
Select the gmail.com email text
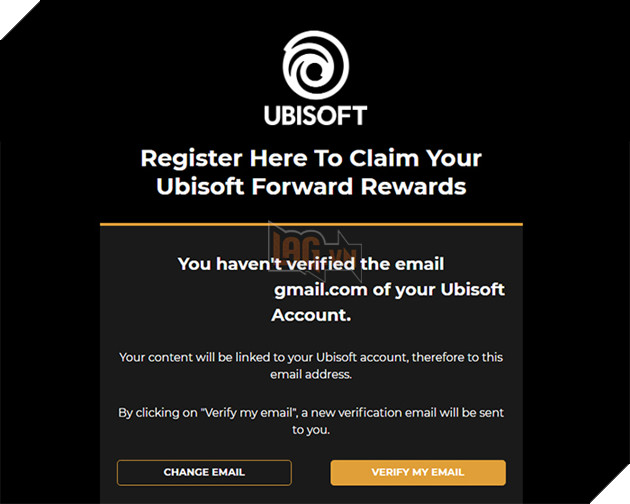(x=316, y=290)
